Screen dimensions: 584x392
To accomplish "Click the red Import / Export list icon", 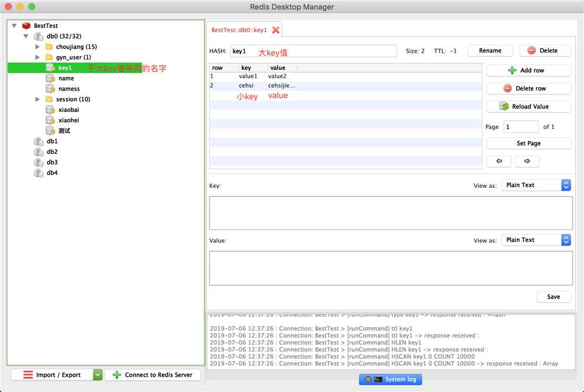I will click(x=28, y=374).
